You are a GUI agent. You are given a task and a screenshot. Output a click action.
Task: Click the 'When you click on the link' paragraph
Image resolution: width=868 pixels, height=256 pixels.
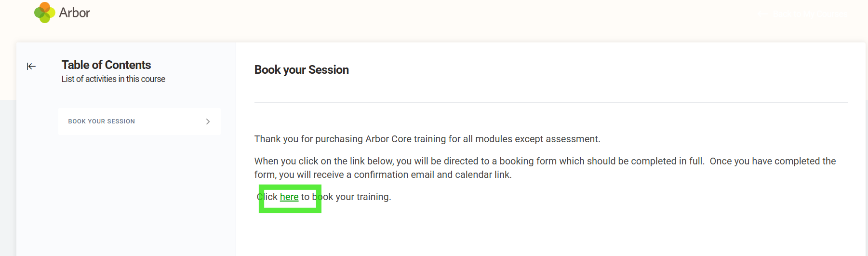point(545,161)
